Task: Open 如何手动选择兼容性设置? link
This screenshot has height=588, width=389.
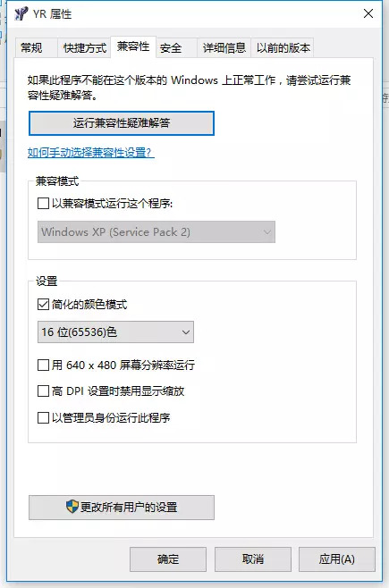Action: [91, 153]
